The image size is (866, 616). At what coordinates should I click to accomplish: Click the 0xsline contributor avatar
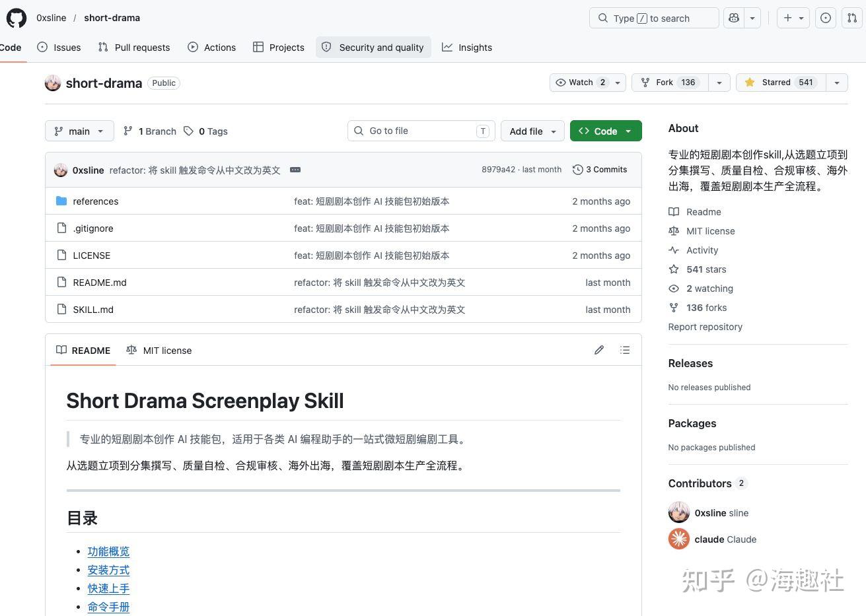point(679,512)
